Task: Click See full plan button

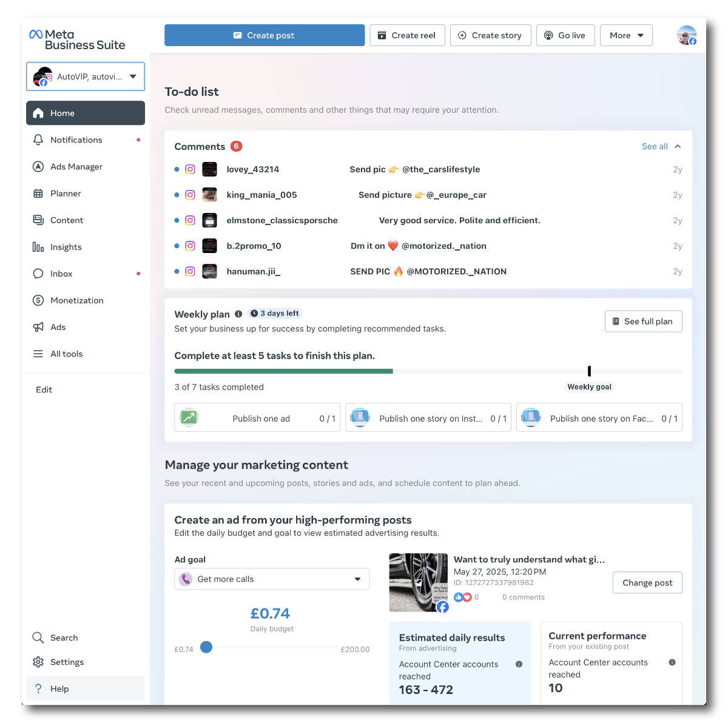Action: (x=644, y=321)
